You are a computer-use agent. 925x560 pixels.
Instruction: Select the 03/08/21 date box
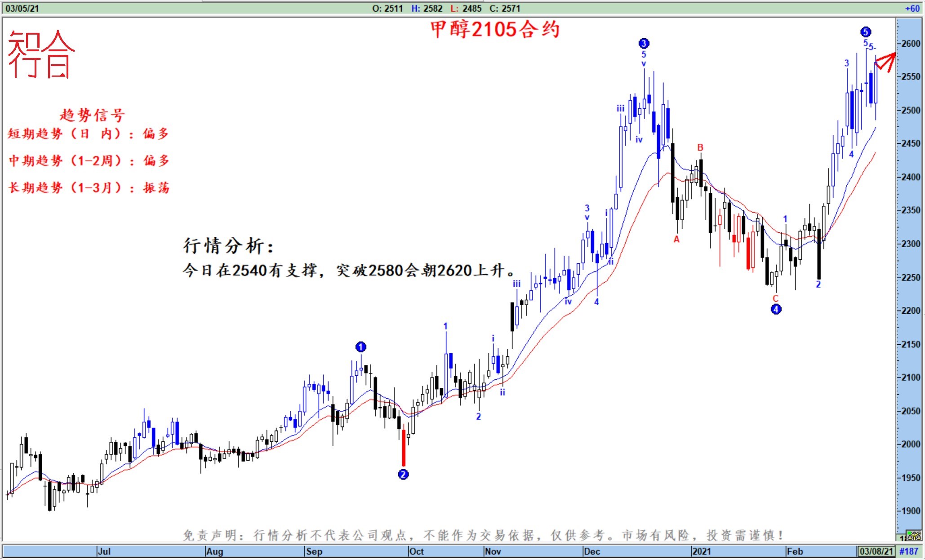click(876, 551)
